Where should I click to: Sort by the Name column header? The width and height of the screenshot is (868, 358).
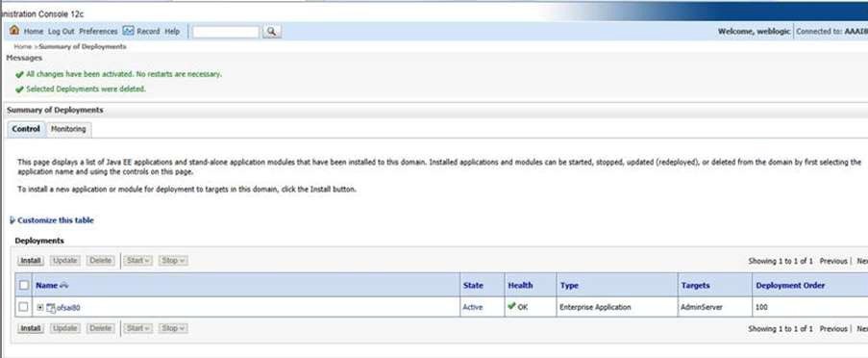pyautogui.click(x=46, y=286)
